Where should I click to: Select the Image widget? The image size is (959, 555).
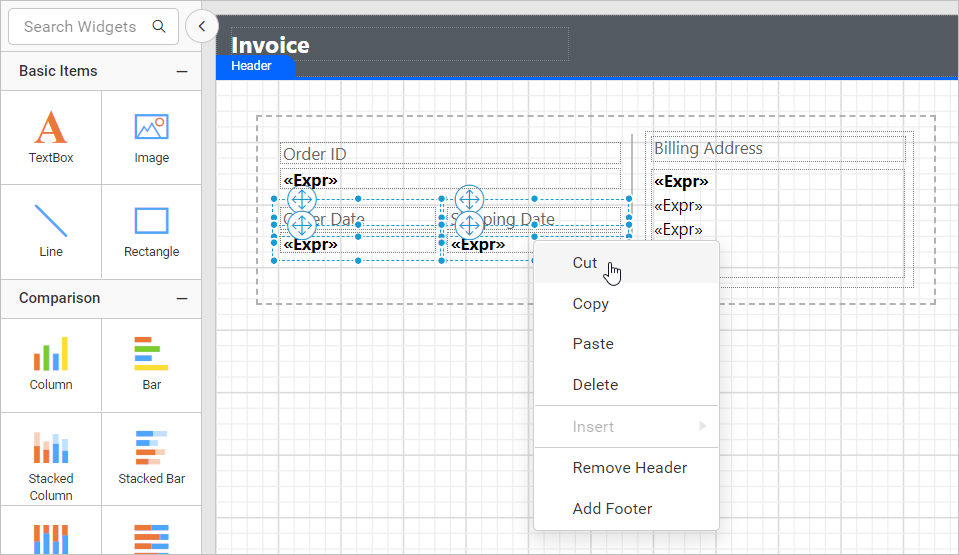pyautogui.click(x=151, y=138)
